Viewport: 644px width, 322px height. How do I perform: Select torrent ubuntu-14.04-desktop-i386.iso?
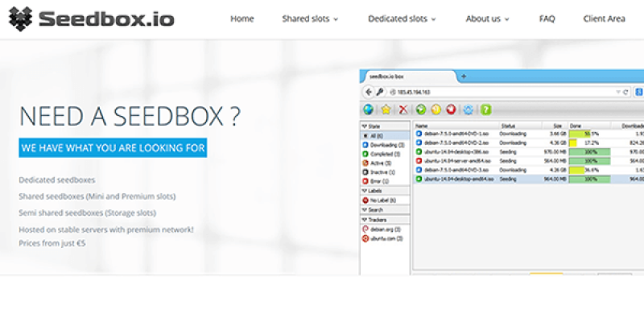tap(456, 151)
